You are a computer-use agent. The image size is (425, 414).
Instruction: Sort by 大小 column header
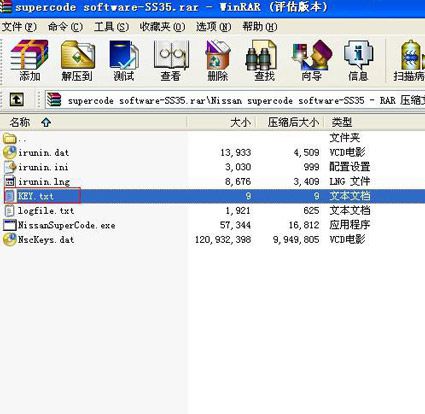[x=221, y=122]
